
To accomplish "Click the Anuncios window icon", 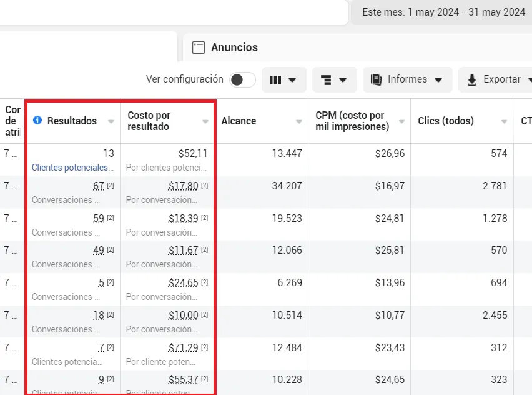I will point(199,47).
